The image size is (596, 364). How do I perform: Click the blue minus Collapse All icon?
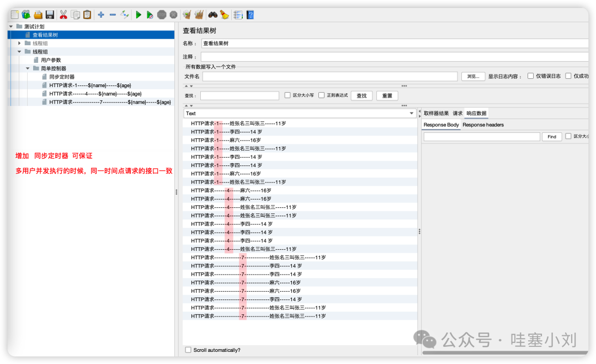point(113,15)
